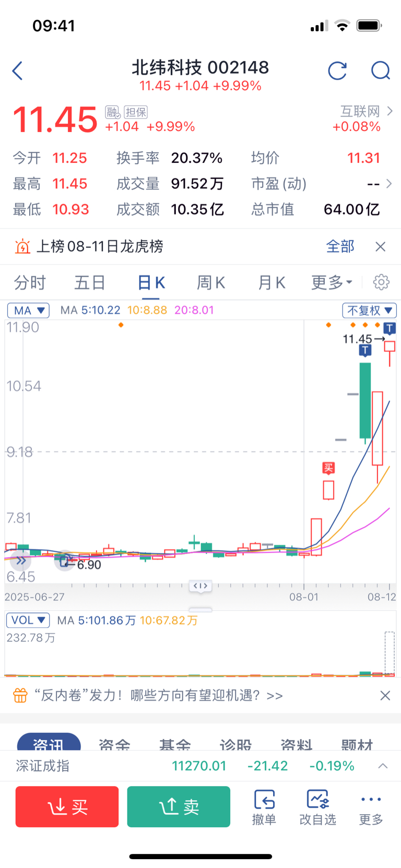Image resolution: width=401 pixels, height=868 pixels.
Task: Open the MA indicator dropdown
Action: (28, 311)
